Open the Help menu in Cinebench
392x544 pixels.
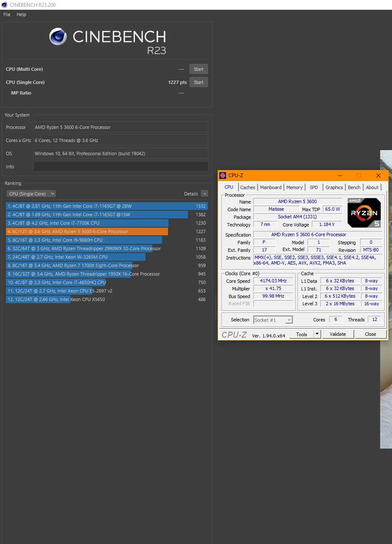pyautogui.click(x=21, y=14)
